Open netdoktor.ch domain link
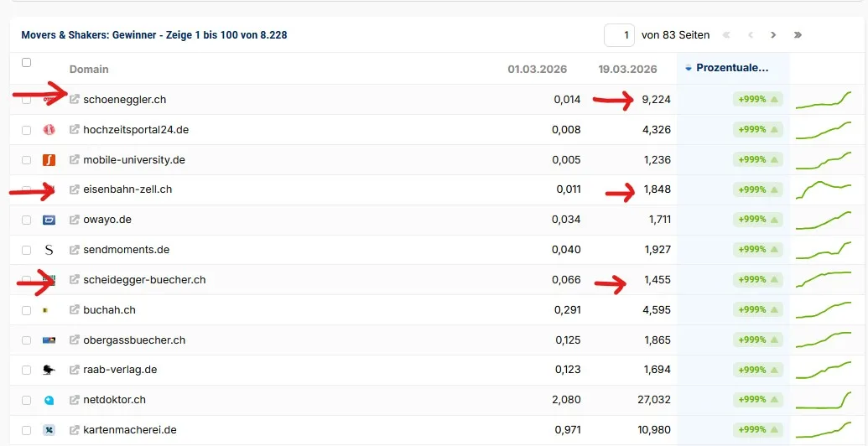The image size is (868, 446). [115, 400]
